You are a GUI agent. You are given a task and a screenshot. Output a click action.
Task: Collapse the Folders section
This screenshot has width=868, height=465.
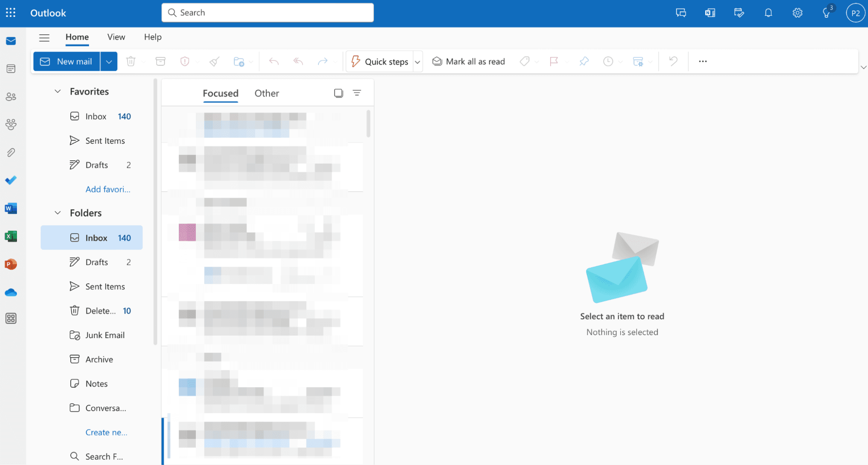[x=57, y=213]
